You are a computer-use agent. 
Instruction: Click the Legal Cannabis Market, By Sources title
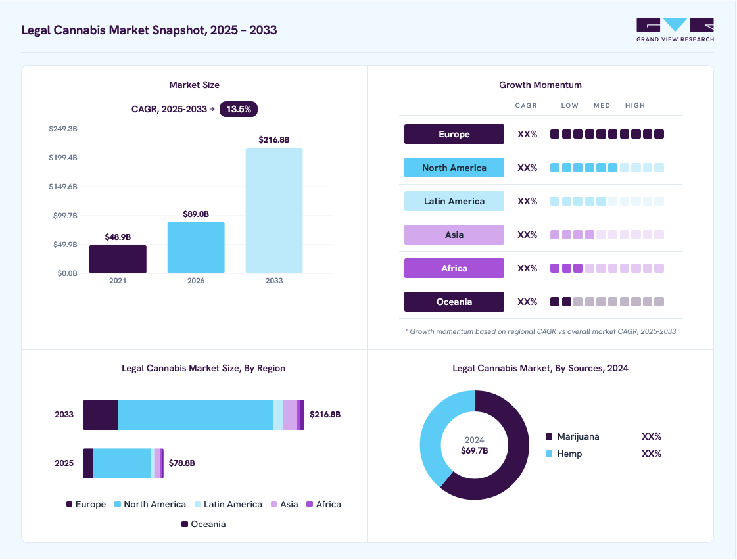(x=540, y=368)
